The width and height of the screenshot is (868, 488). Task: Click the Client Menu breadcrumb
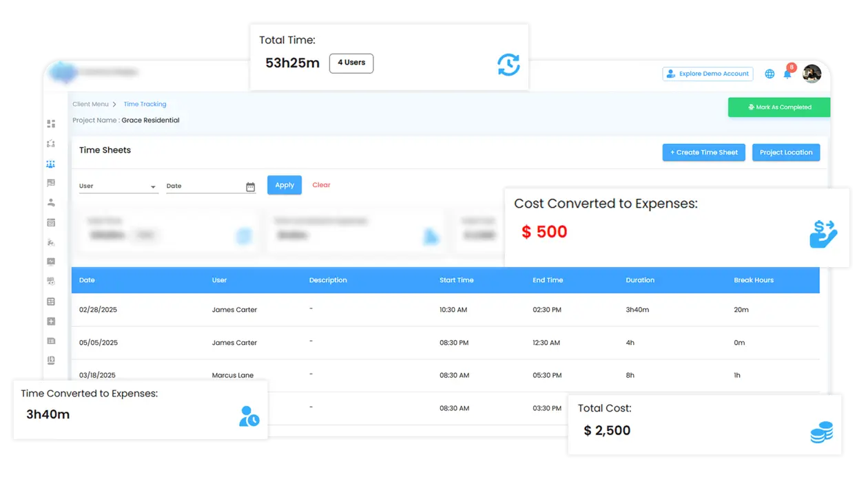(90, 105)
